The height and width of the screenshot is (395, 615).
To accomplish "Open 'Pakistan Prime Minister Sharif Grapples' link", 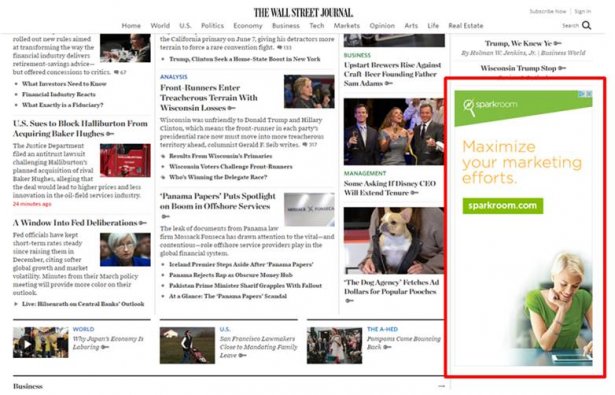I will pyautogui.click(x=246, y=286).
